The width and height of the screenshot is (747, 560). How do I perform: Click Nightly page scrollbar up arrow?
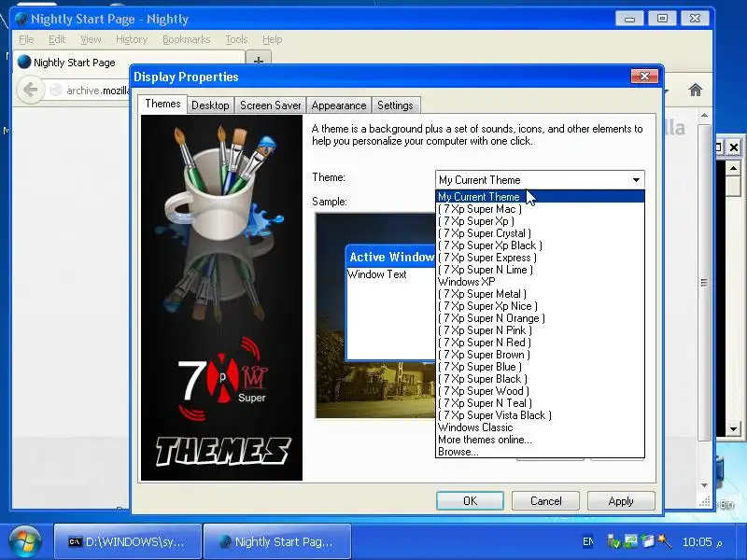(704, 116)
